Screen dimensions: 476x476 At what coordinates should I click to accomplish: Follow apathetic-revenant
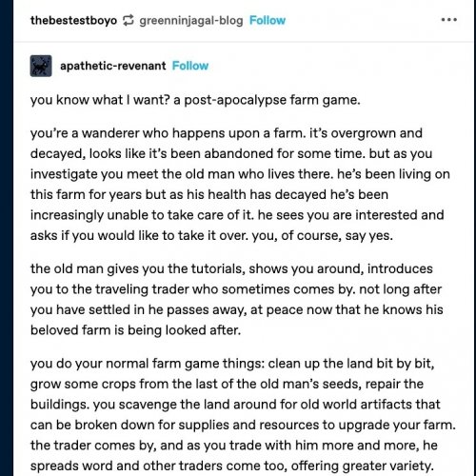point(190,66)
